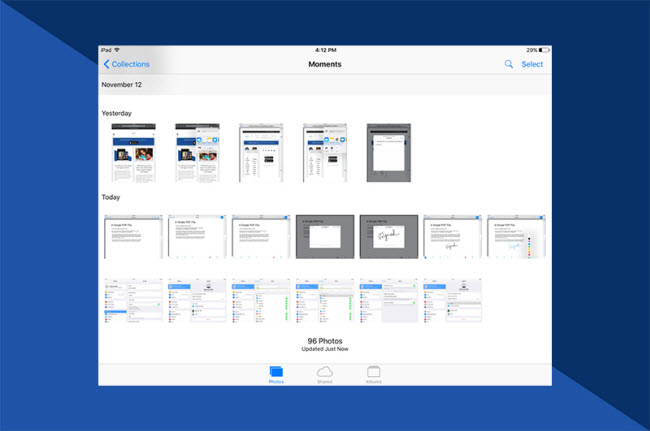The width and height of the screenshot is (650, 431).
Task: Open second screenshot under Yesterday
Action: click(197, 153)
